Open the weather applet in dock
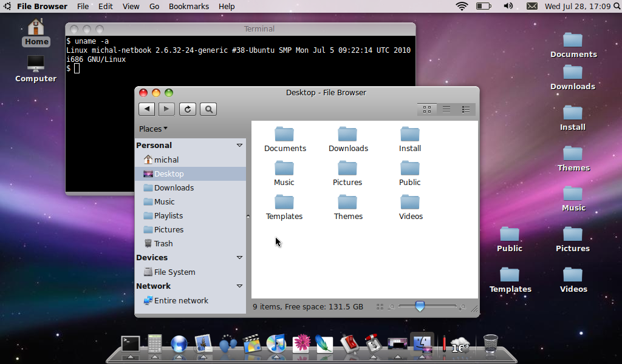This screenshot has height=364, width=622. click(x=459, y=345)
